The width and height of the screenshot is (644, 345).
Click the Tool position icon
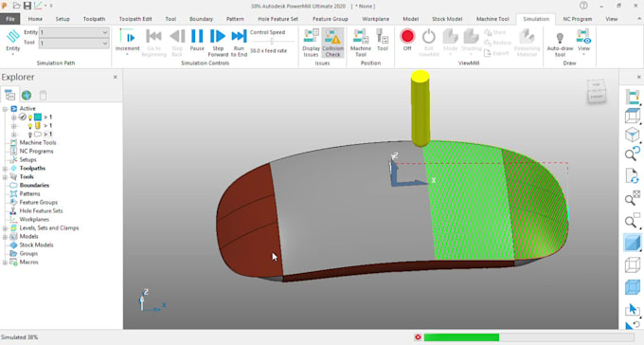(383, 41)
